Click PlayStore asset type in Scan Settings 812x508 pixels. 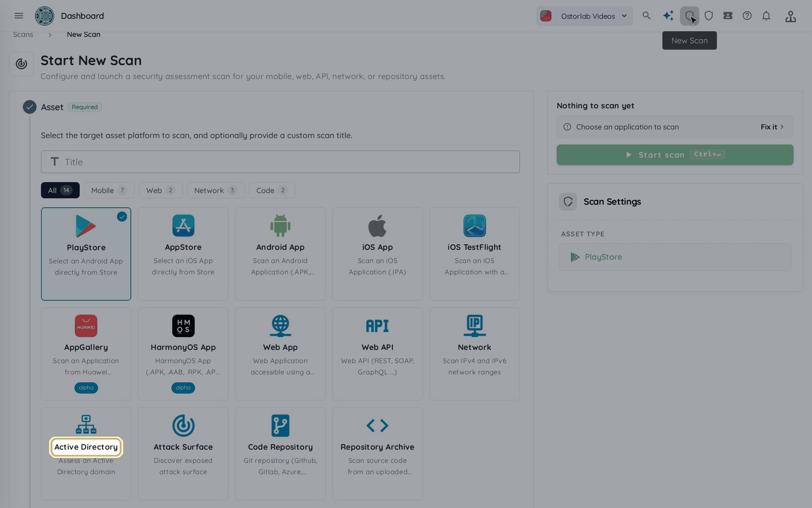click(675, 257)
